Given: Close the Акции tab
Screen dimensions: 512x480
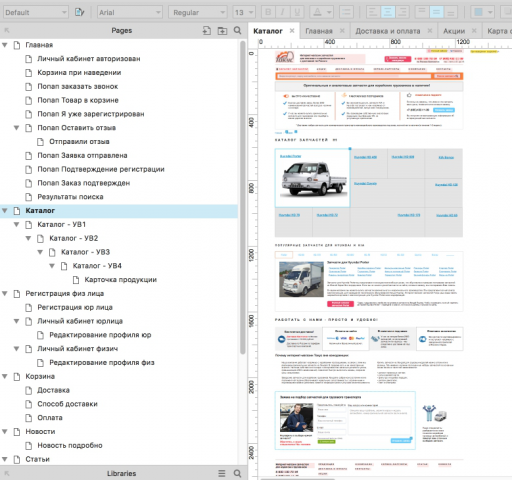Looking at the screenshot, I should (474, 31).
